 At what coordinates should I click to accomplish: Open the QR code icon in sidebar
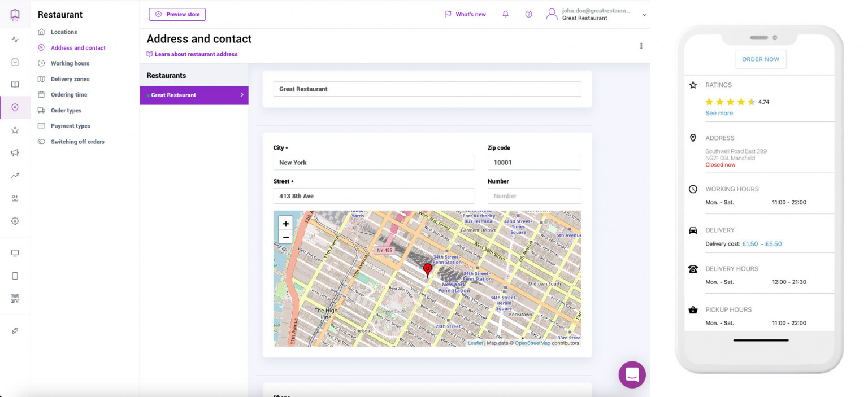15,298
